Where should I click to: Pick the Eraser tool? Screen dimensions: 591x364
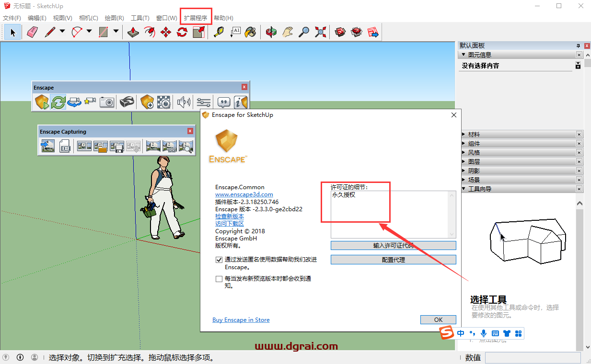coord(32,32)
